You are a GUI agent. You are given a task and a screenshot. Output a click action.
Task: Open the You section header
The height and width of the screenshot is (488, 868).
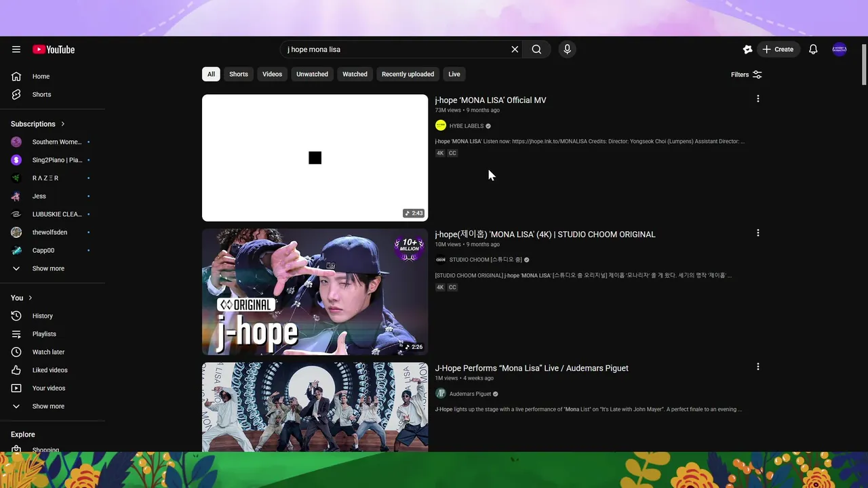tap(22, 298)
